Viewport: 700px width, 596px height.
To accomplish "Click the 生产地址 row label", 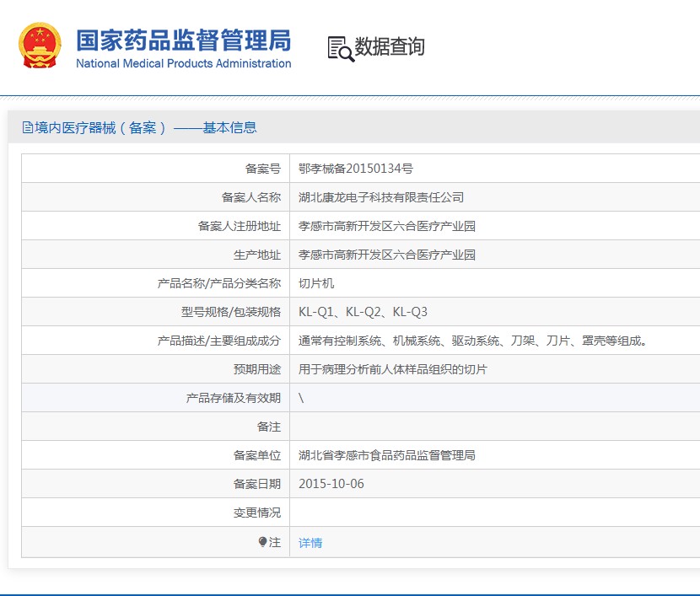I will 257,255.
